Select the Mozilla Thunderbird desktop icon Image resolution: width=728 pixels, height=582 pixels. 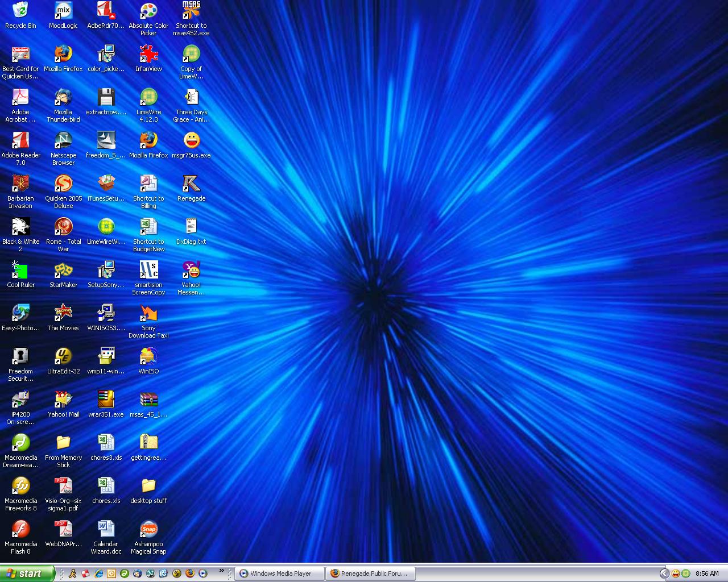click(63, 98)
